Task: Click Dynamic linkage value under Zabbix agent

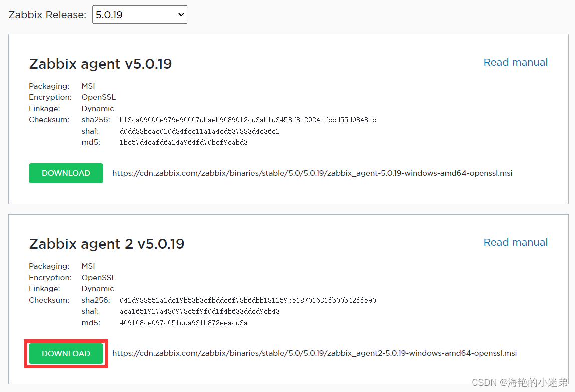Action: [x=98, y=109]
